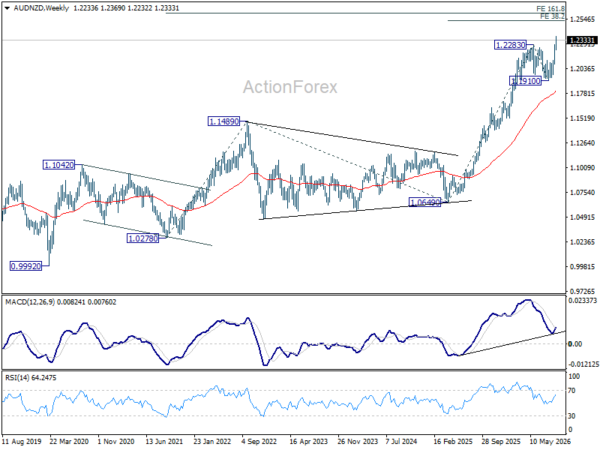Select the 4 Sep 2022 date marker

tap(259, 442)
